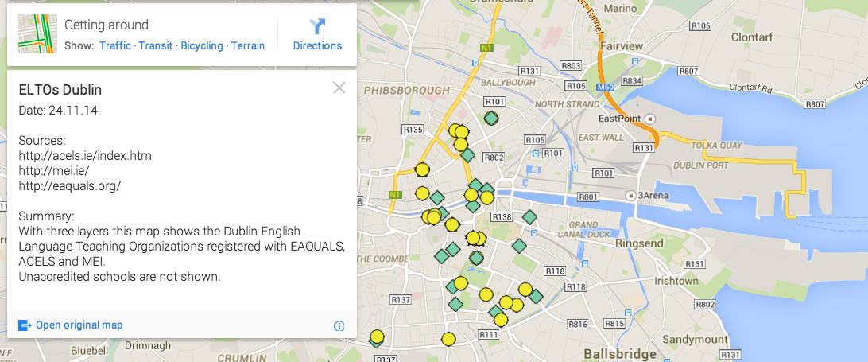The image size is (868, 362).
Task: Select the green diamond marker left of R802 shield
Action: pos(467,155)
